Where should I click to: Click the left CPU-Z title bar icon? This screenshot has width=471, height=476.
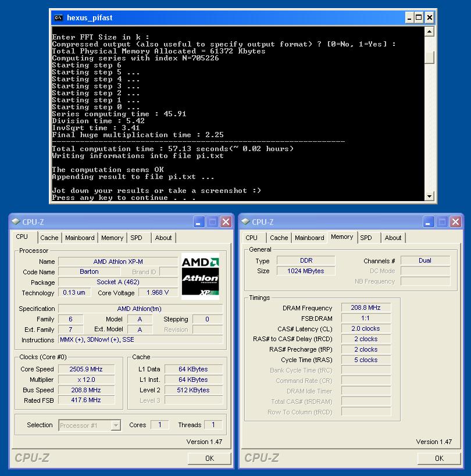[x=16, y=221]
